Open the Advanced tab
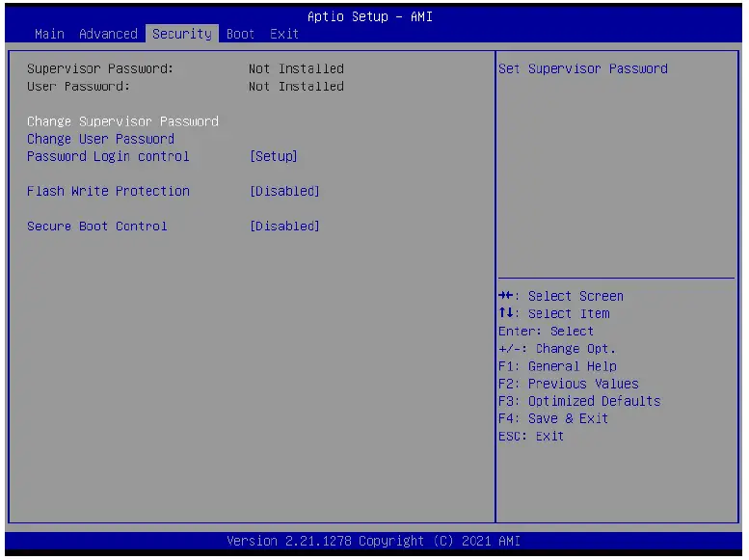 pyautogui.click(x=108, y=34)
